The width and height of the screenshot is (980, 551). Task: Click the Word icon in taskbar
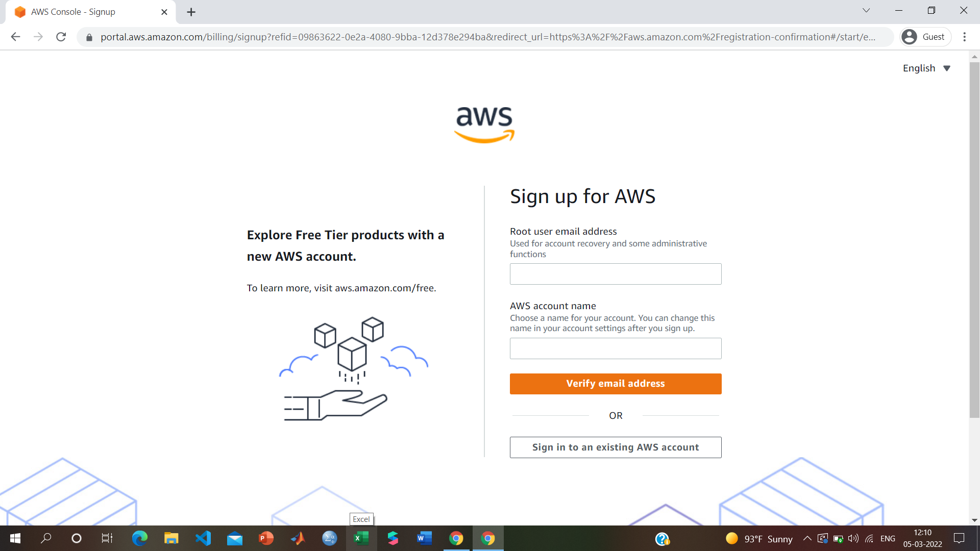(425, 538)
